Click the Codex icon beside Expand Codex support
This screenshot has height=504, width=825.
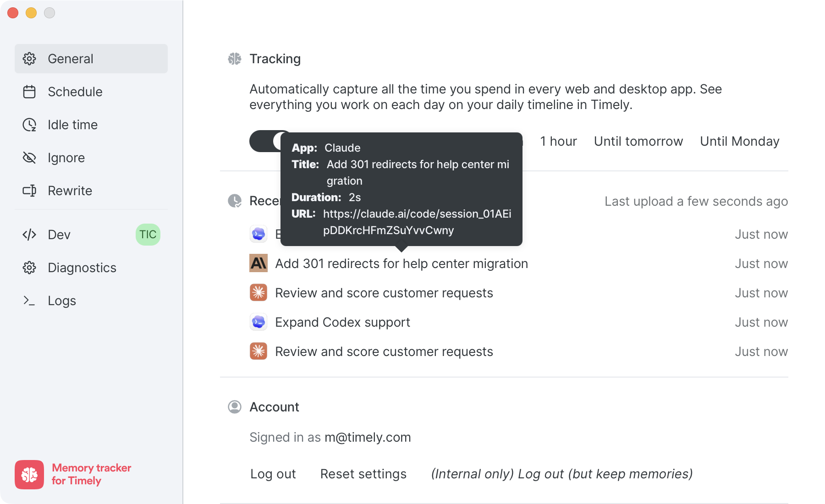(258, 322)
